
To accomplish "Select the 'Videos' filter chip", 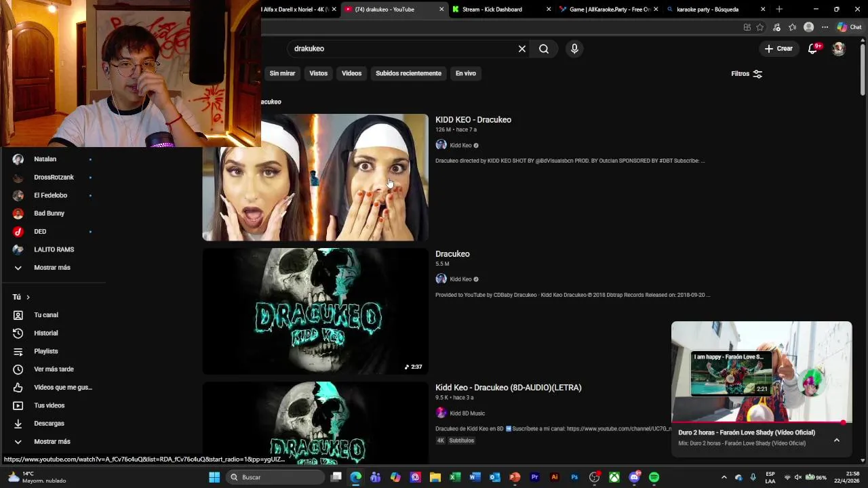I will point(351,73).
